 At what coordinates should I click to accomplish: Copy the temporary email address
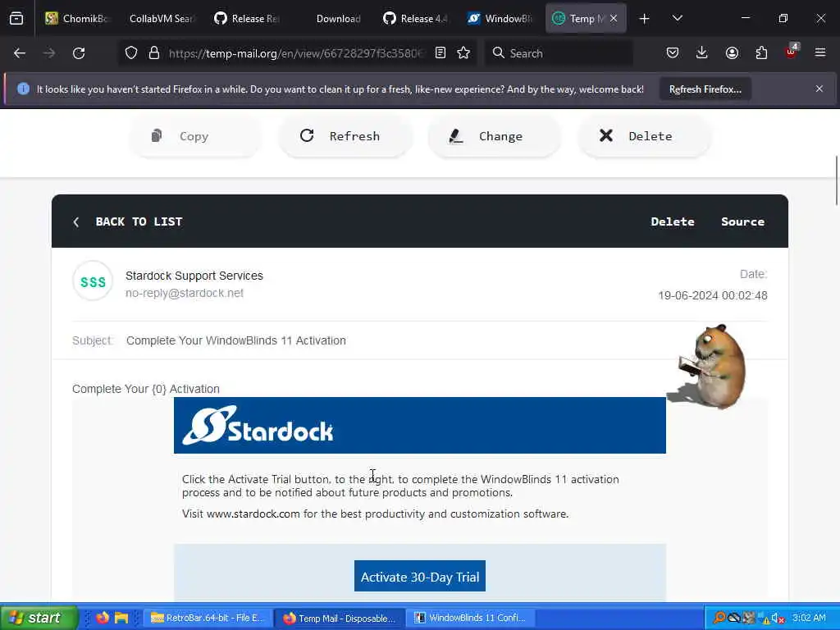[x=195, y=137]
